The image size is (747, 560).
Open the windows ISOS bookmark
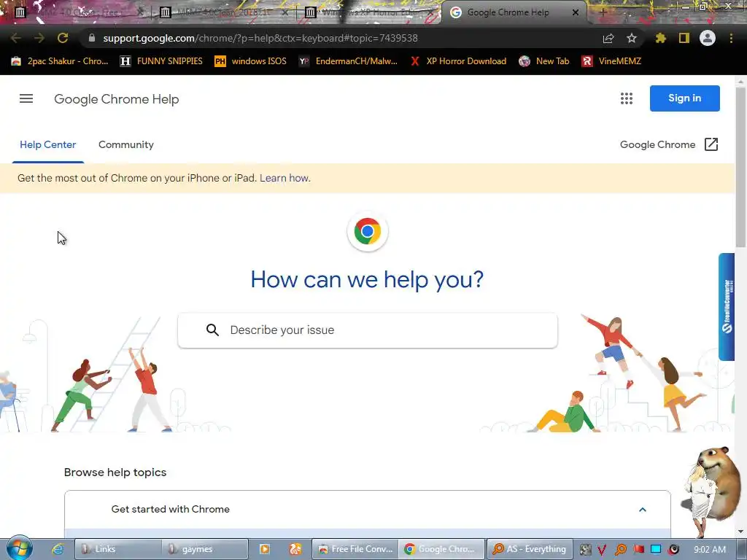coord(251,61)
